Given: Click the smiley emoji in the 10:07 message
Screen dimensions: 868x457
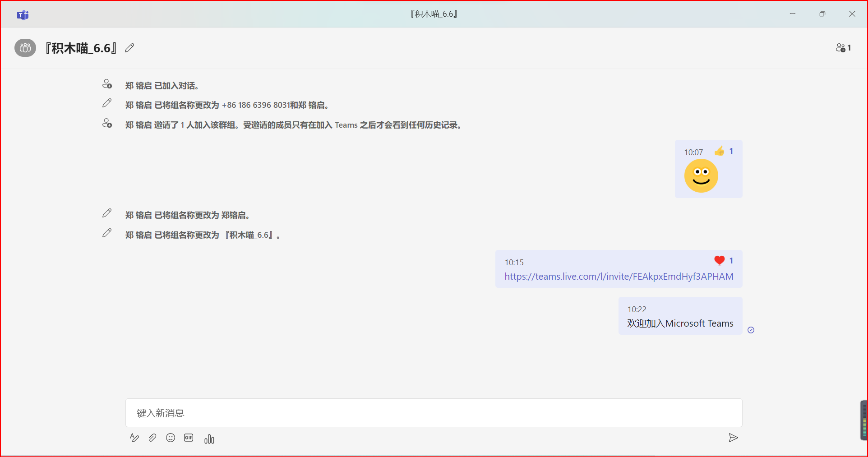Looking at the screenshot, I should coord(701,175).
